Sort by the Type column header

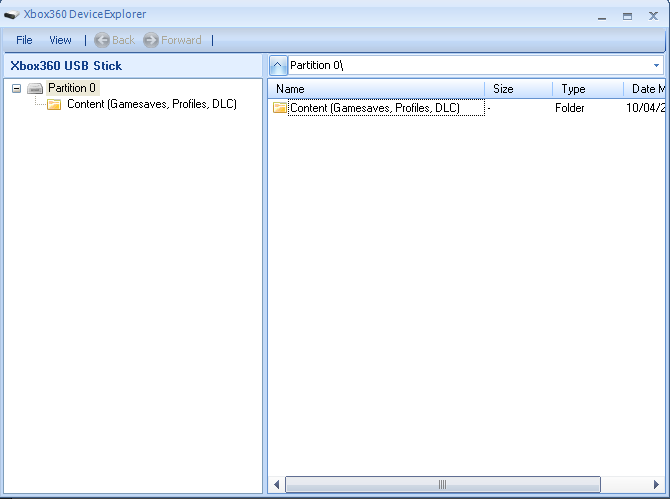click(588, 89)
